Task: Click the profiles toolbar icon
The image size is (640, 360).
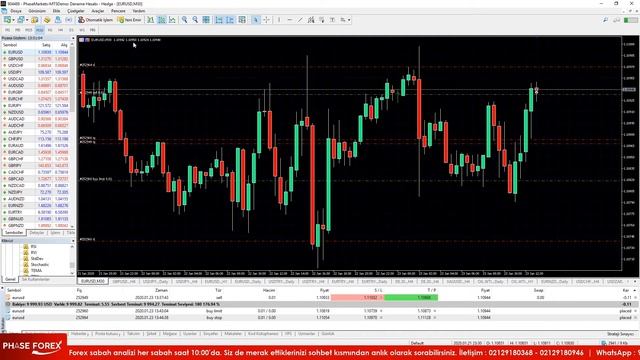Action: coord(20,20)
